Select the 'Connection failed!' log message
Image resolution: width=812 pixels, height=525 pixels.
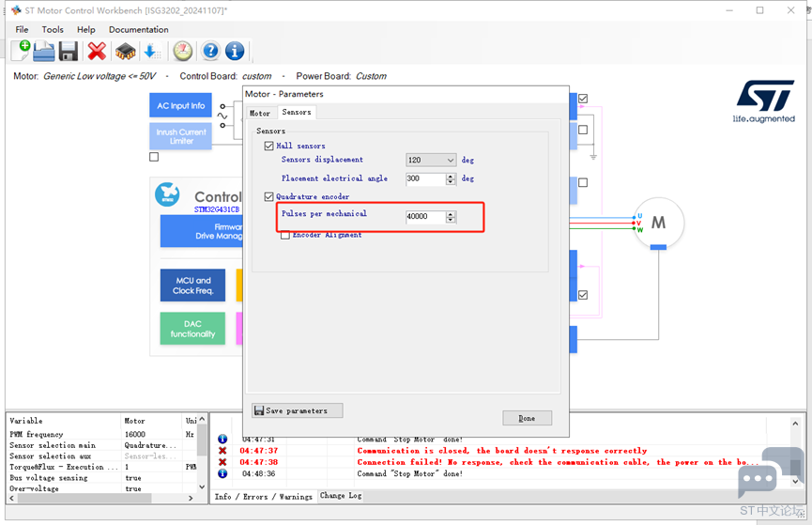(558, 462)
